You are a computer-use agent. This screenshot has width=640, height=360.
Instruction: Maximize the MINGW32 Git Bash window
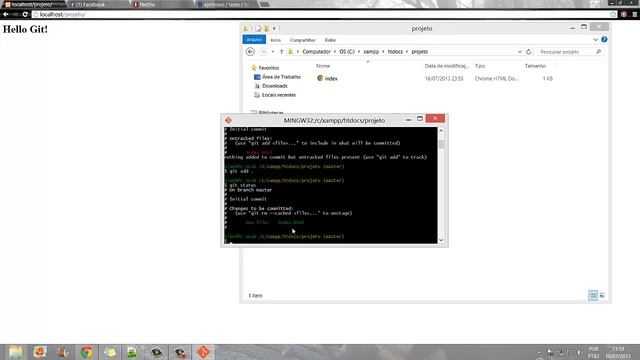click(420, 119)
